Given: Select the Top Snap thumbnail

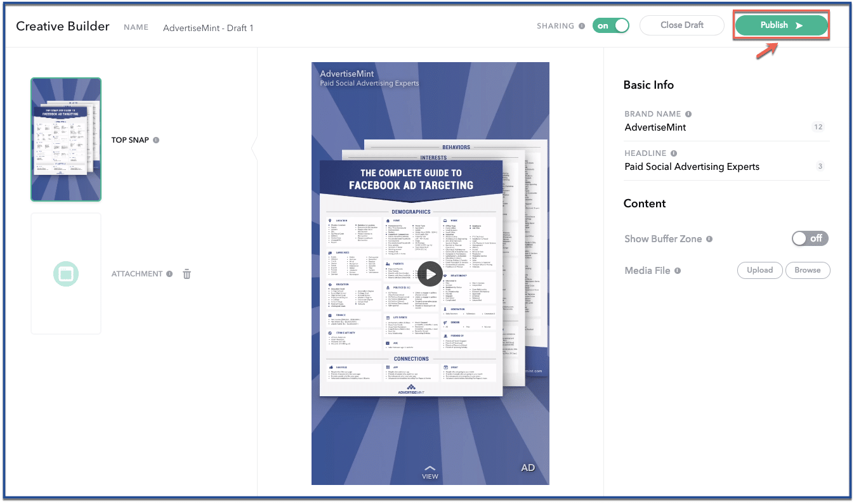Looking at the screenshot, I should pyautogui.click(x=66, y=139).
